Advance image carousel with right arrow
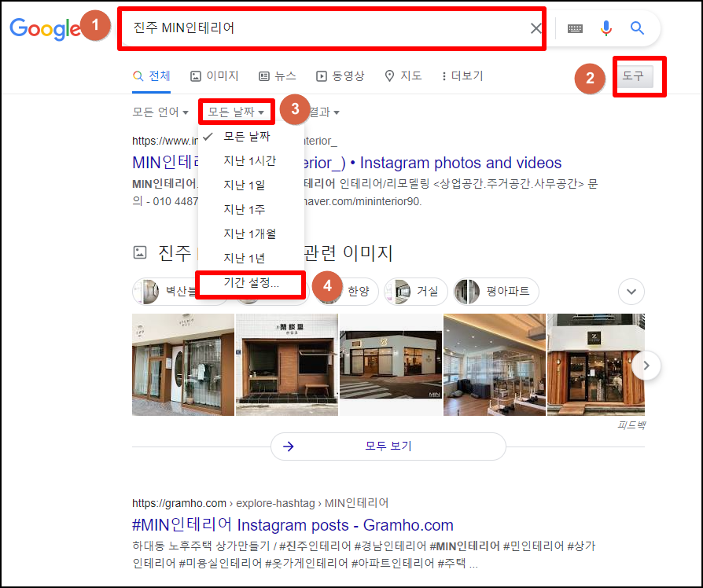703x588 pixels. (x=646, y=366)
